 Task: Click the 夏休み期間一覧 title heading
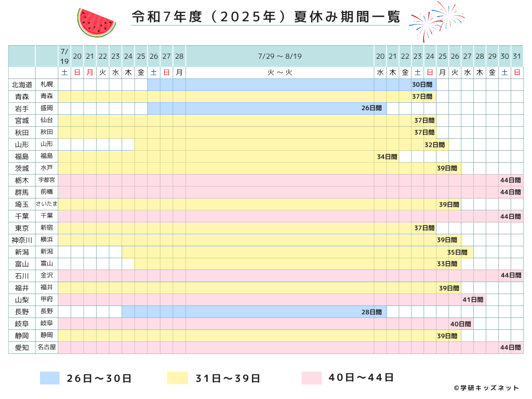(x=266, y=17)
